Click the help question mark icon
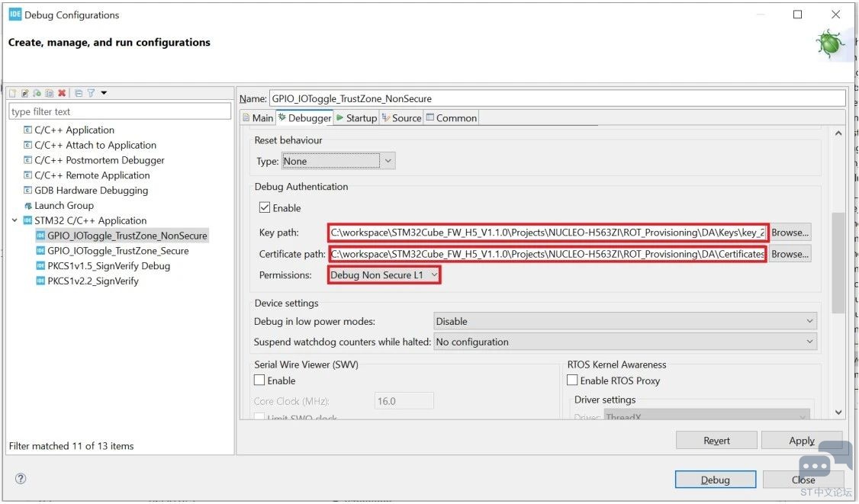Image resolution: width=859 pixels, height=504 pixels. (x=21, y=479)
